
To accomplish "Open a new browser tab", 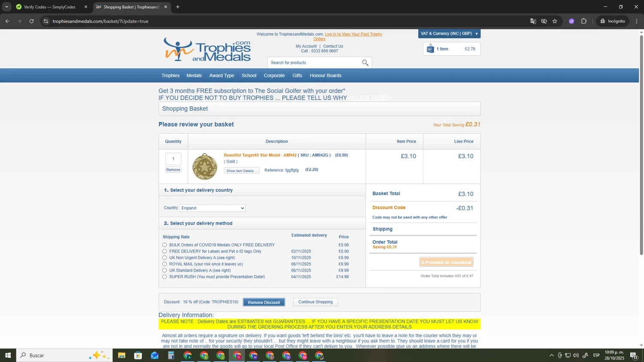I will point(178,7).
